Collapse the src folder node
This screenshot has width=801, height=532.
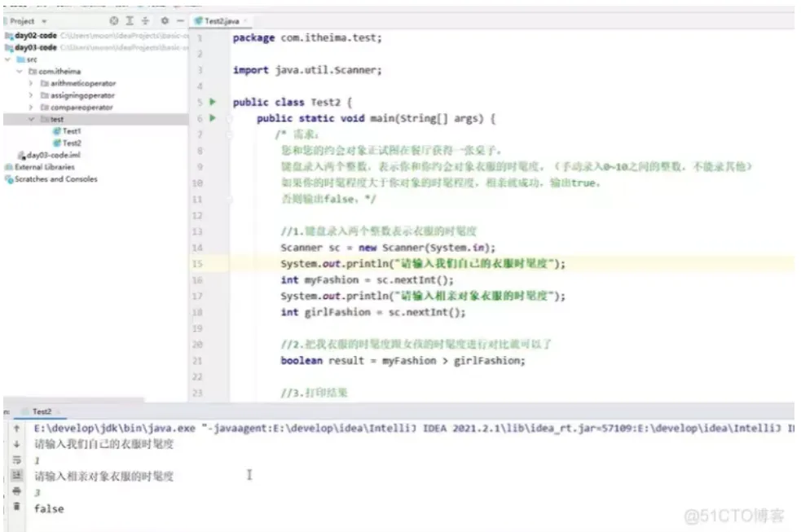point(7,59)
